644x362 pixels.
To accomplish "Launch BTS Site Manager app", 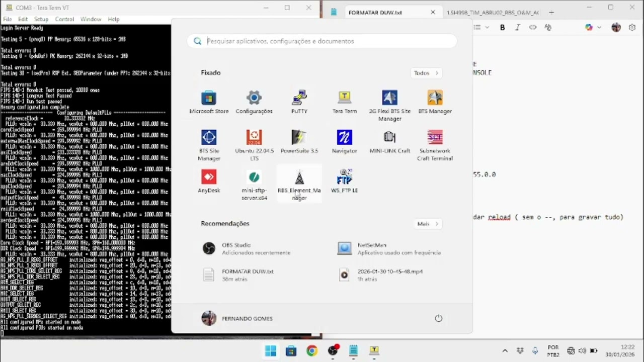I will click(209, 145).
